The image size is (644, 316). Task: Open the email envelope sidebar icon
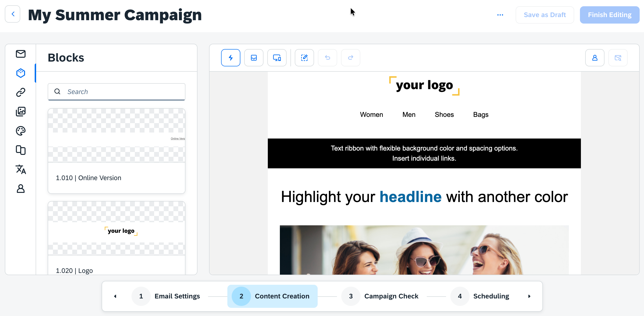[20, 54]
